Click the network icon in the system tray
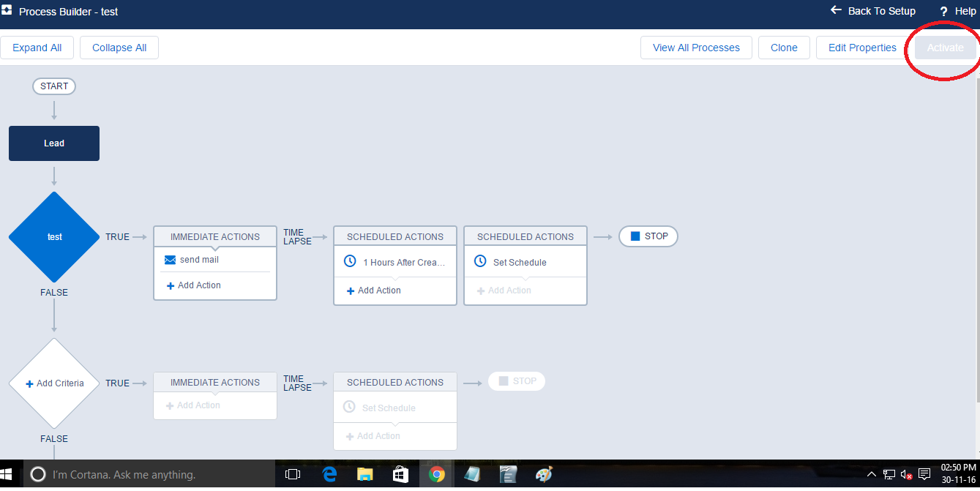The height and width of the screenshot is (491, 980). point(889,475)
